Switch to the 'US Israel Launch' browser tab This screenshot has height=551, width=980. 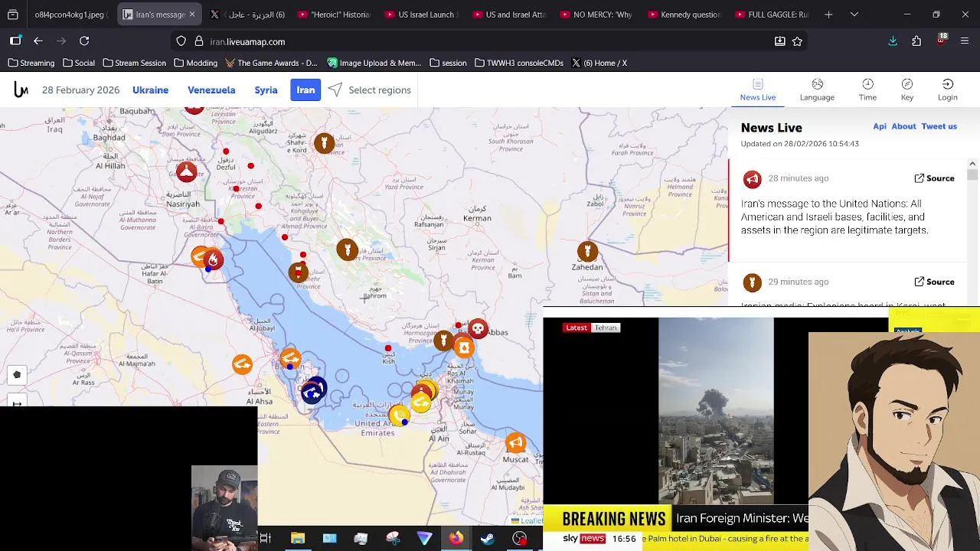[x=422, y=15]
